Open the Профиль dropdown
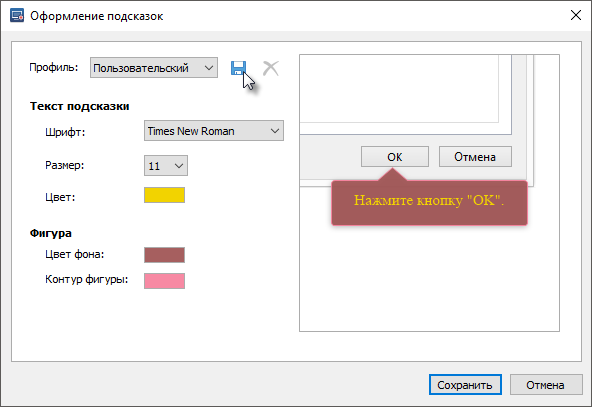Screen dimensions: 592x407 (x=154, y=68)
